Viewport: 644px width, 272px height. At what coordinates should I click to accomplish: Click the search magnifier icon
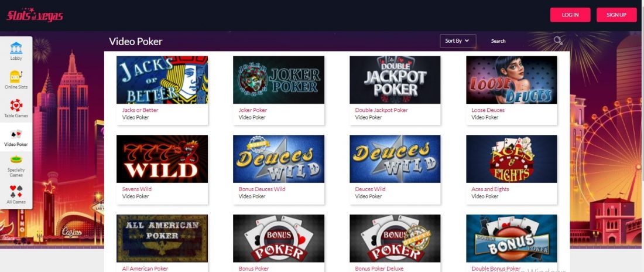(558, 40)
